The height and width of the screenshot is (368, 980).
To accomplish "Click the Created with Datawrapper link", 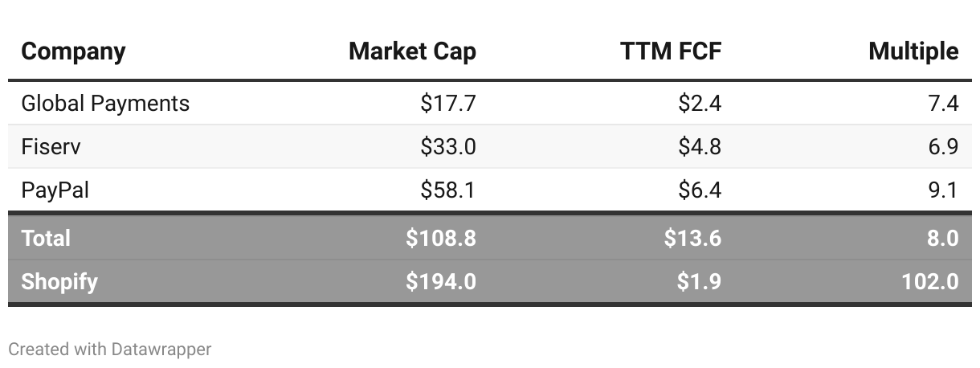I will click(x=110, y=350).
